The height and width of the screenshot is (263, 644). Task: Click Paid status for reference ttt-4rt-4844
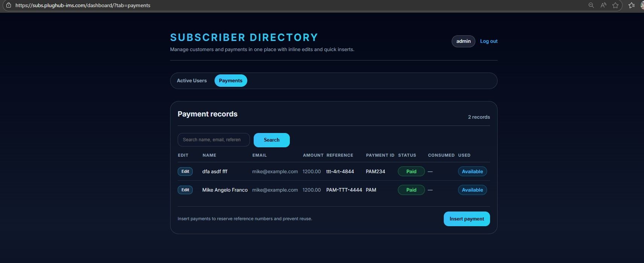tap(411, 172)
